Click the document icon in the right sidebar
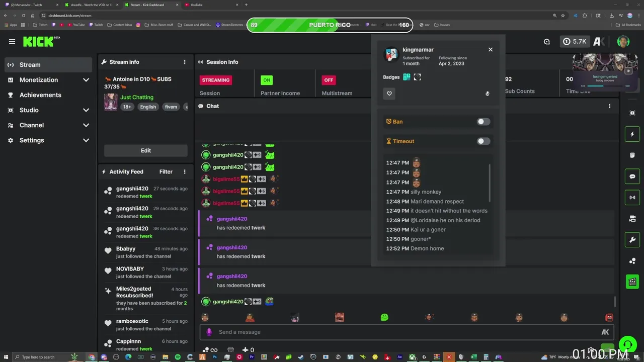This screenshot has width=644, height=362. click(632, 155)
